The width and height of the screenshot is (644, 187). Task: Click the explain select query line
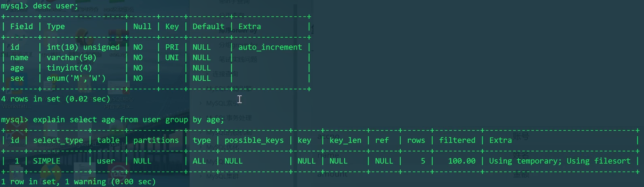pos(128,120)
